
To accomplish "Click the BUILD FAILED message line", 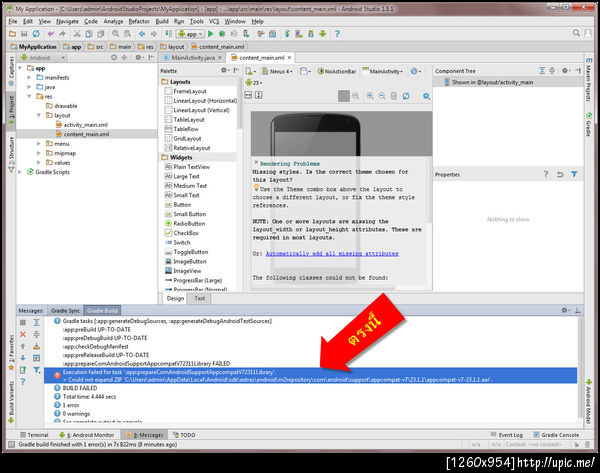I will pyautogui.click(x=76, y=388).
